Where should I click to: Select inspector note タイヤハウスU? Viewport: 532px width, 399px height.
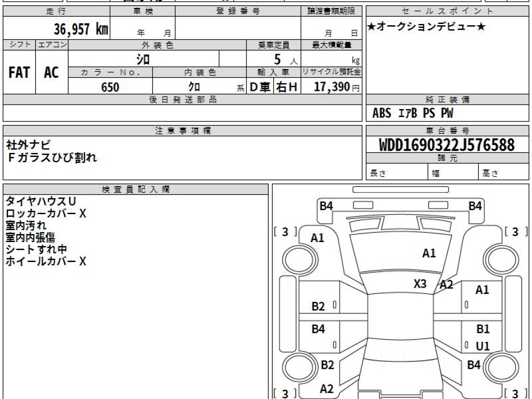pyautogui.click(x=41, y=201)
